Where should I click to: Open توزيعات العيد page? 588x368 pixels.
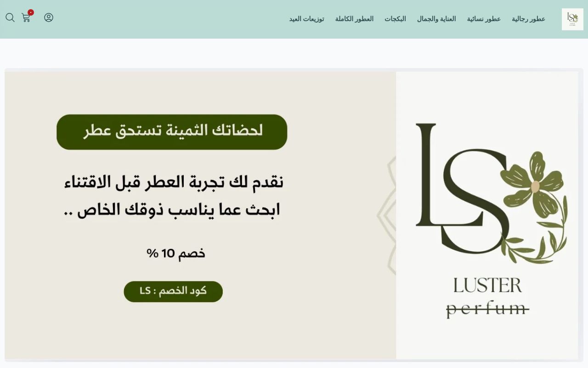(x=306, y=19)
